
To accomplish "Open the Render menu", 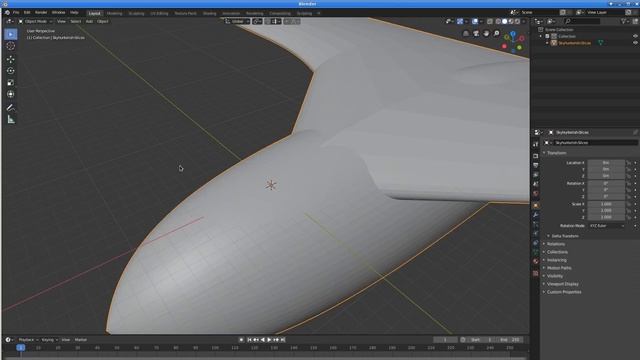I will pyautogui.click(x=41, y=13).
